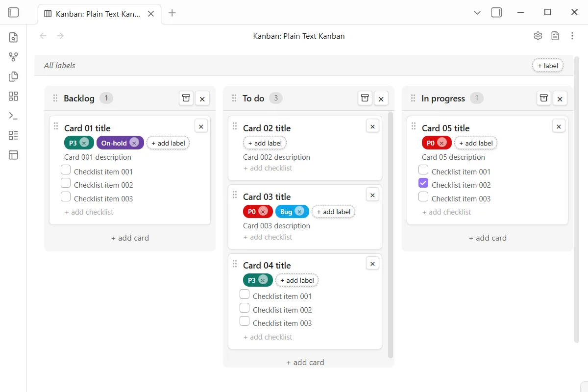Grab the Backlog list drag handle

coord(55,98)
